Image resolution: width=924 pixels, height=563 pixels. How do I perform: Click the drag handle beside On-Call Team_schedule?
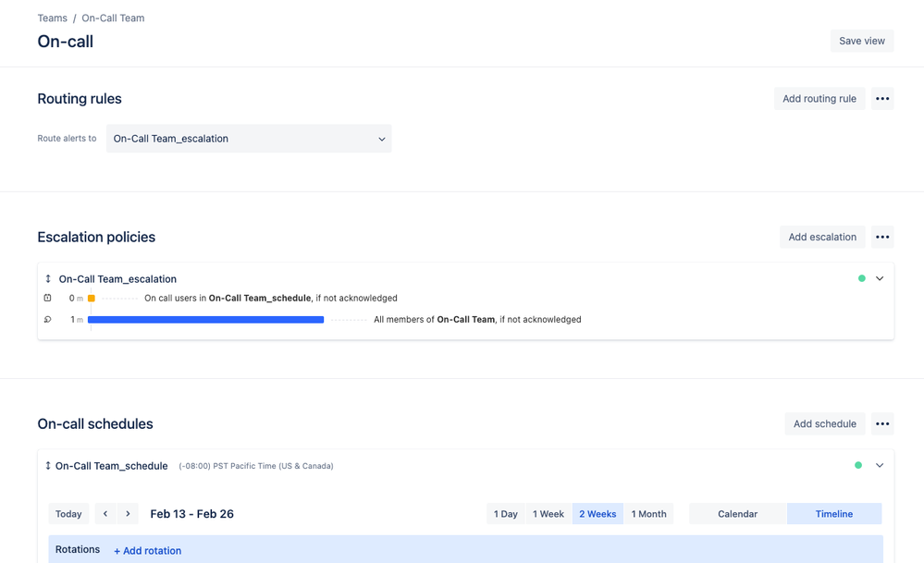[47, 465]
